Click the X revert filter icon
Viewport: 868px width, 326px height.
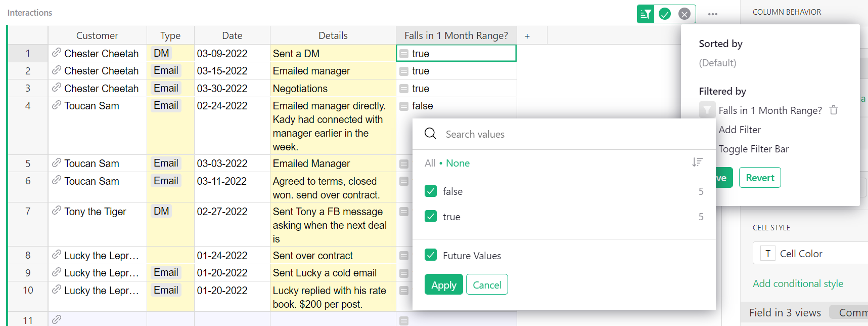coord(684,14)
